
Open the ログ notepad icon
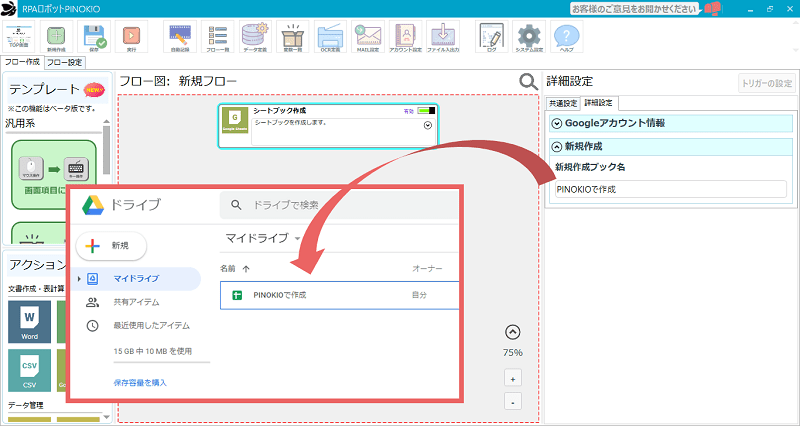pos(491,37)
